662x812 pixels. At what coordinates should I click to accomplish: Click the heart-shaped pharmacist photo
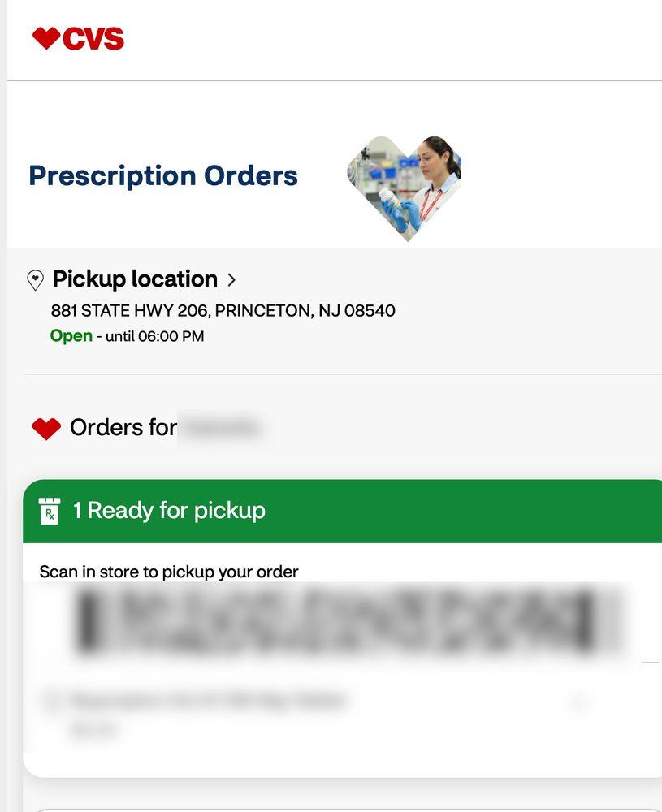click(405, 188)
